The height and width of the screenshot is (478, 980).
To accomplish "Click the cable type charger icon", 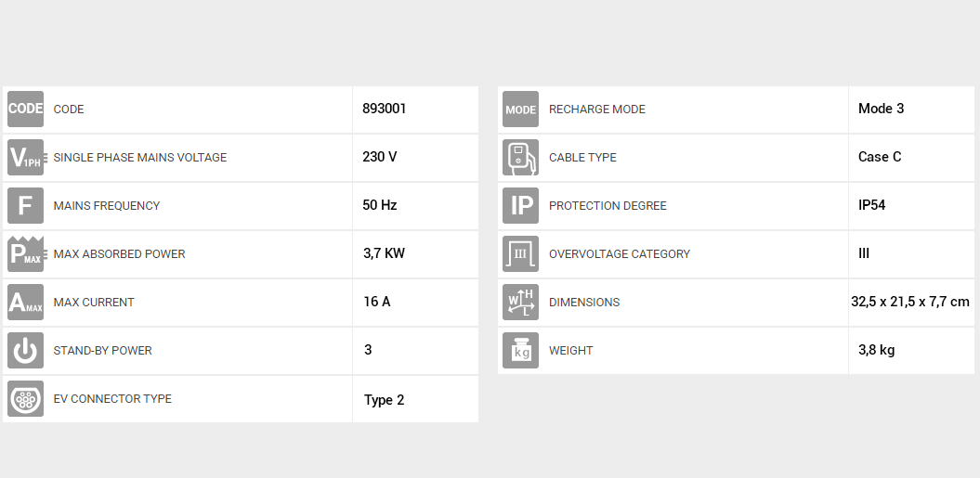I will (x=520, y=158).
